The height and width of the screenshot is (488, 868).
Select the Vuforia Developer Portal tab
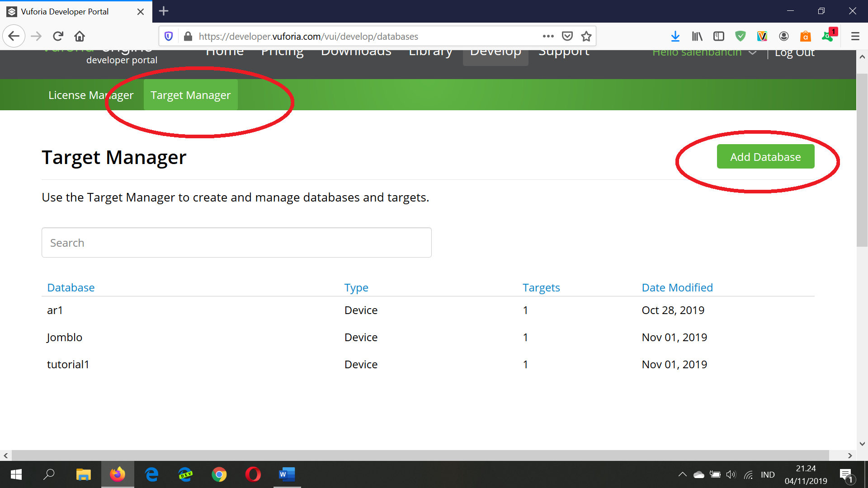pyautogui.click(x=76, y=12)
